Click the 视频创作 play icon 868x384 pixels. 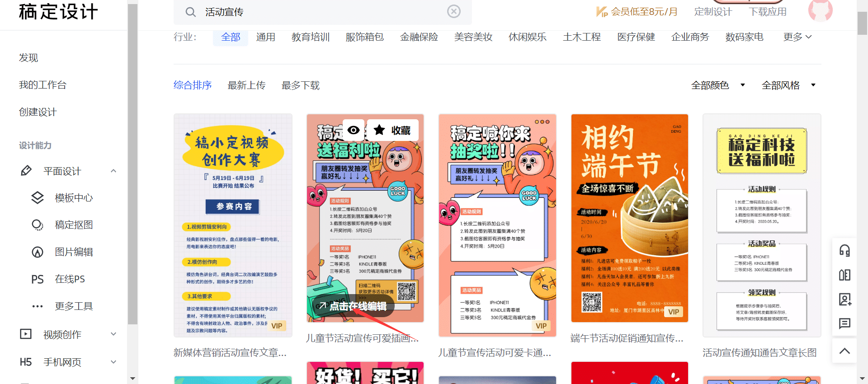tap(26, 334)
